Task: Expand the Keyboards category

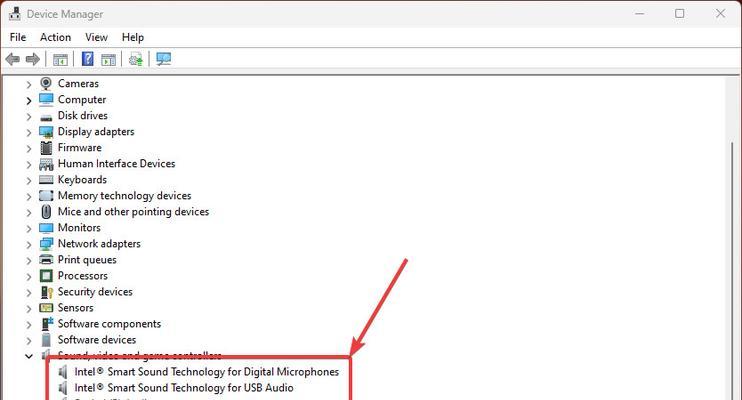Action: (x=29, y=181)
